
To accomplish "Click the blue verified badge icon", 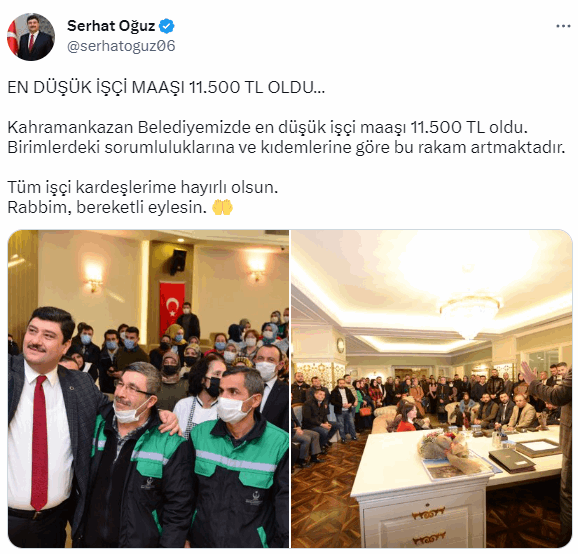I will pyautogui.click(x=167, y=26).
